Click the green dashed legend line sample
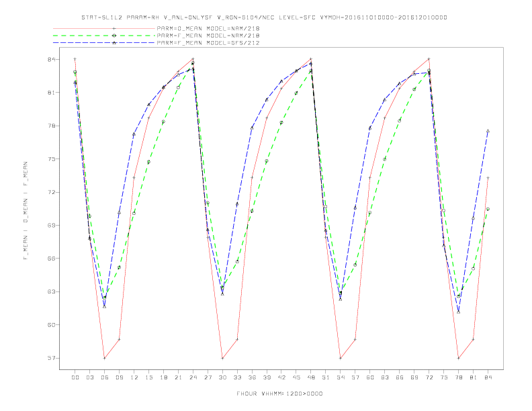Viewport: 532px width, 411px height. point(104,36)
